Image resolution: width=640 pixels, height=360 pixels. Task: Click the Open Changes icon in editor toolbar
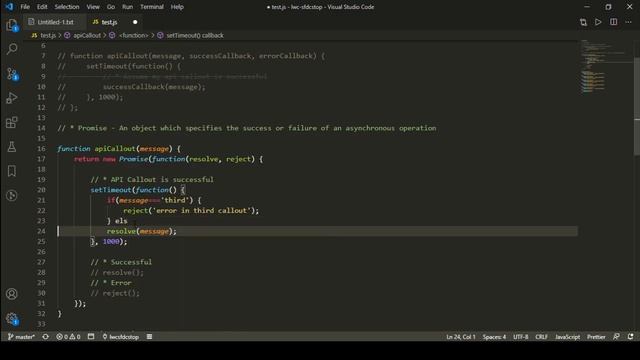(x=583, y=22)
